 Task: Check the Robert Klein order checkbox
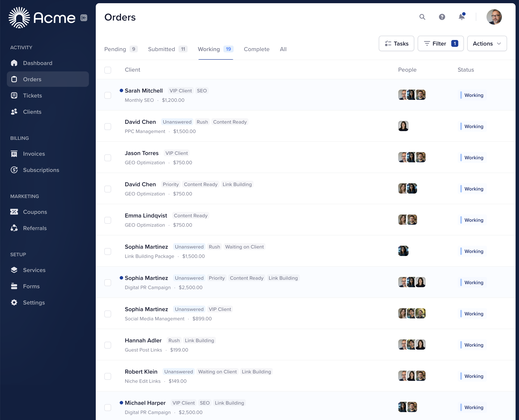pyautogui.click(x=108, y=376)
